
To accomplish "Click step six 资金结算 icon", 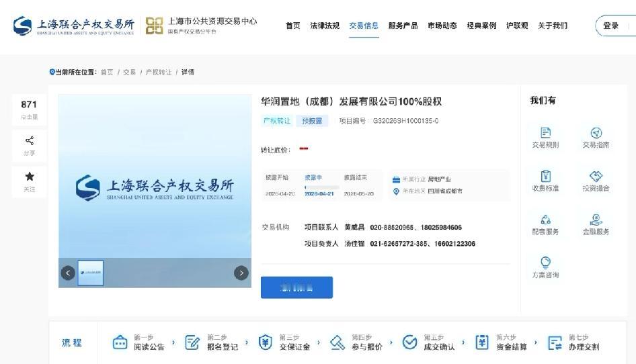I will pos(482,343).
